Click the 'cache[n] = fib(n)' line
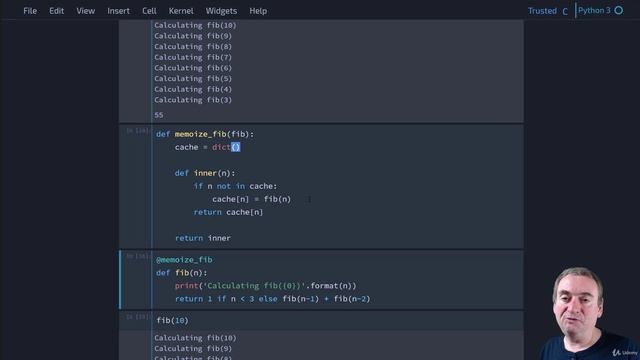The height and width of the screenshot is (360, 640). 251,199
